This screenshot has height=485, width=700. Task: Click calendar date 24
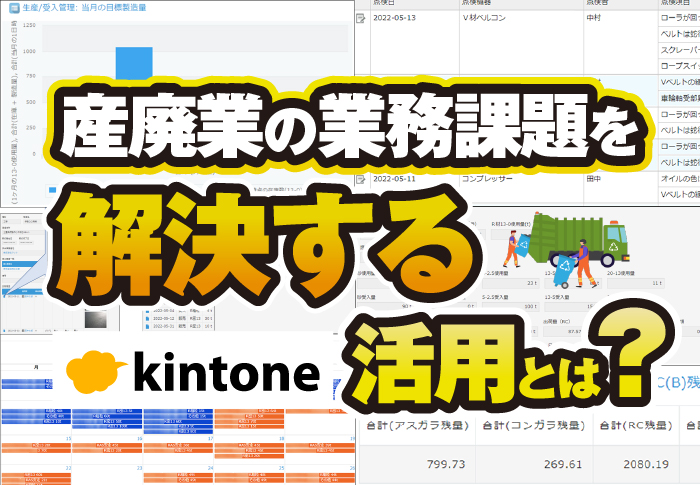pyautogui.click(x=210, y=468)
